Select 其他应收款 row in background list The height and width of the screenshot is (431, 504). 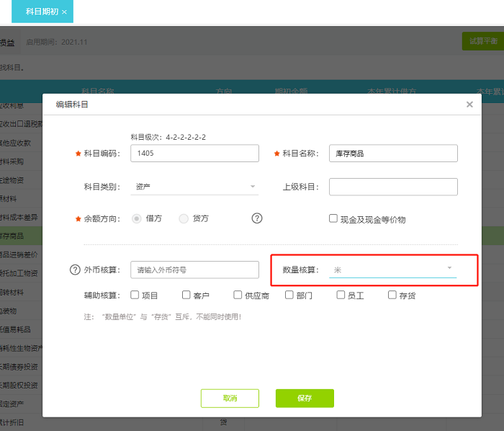coord(21,143)
